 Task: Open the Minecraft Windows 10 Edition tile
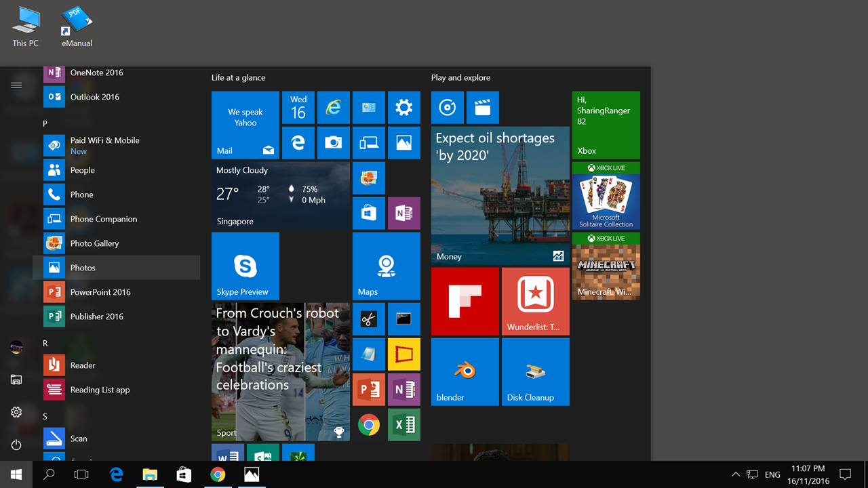click(606, 266)
